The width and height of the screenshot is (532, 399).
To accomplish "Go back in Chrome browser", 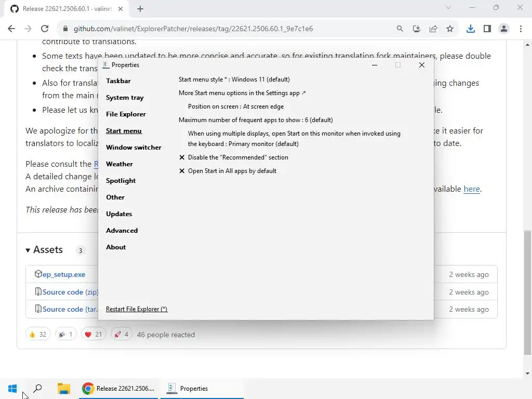I will point(11,29).
